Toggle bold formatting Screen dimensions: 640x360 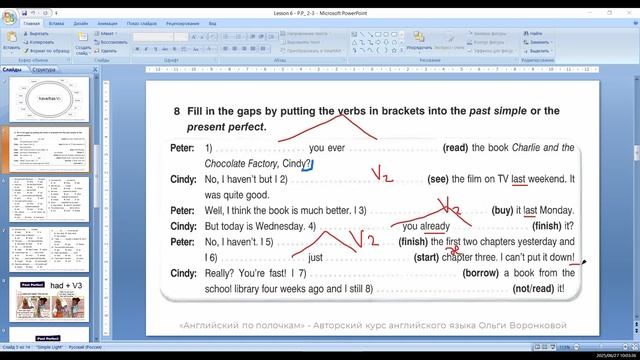click(x=137, y=49)
